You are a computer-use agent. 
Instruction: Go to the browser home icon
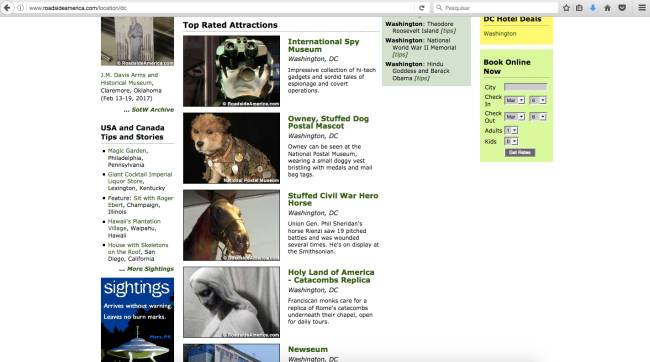607,8
